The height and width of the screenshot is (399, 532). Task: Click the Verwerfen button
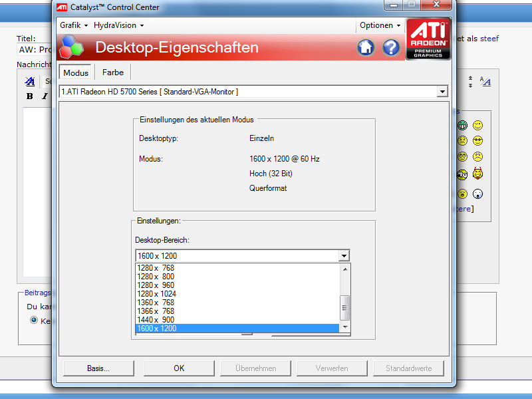[x=332, y=368]
